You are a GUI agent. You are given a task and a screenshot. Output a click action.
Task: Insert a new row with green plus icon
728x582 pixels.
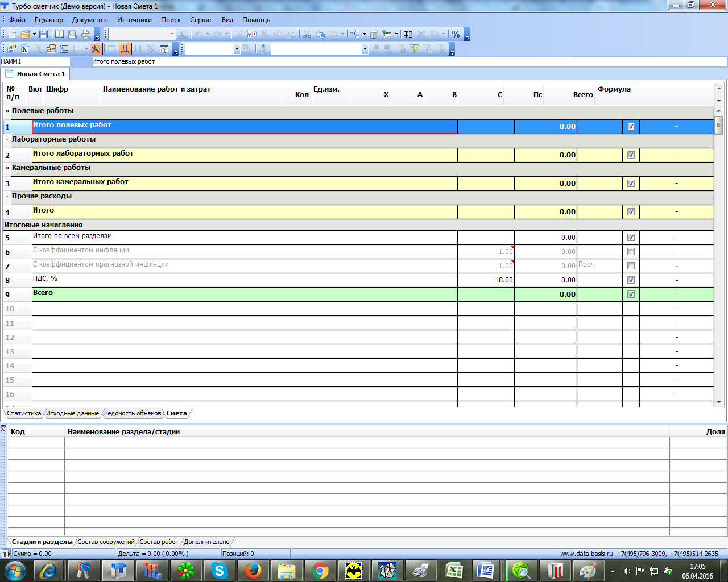pos(387,34)
